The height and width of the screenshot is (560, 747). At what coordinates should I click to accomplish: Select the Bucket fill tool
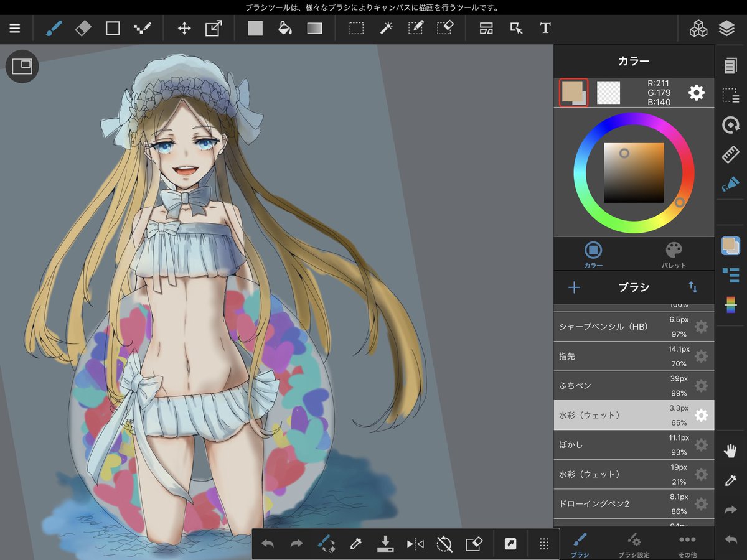point(284,29)
